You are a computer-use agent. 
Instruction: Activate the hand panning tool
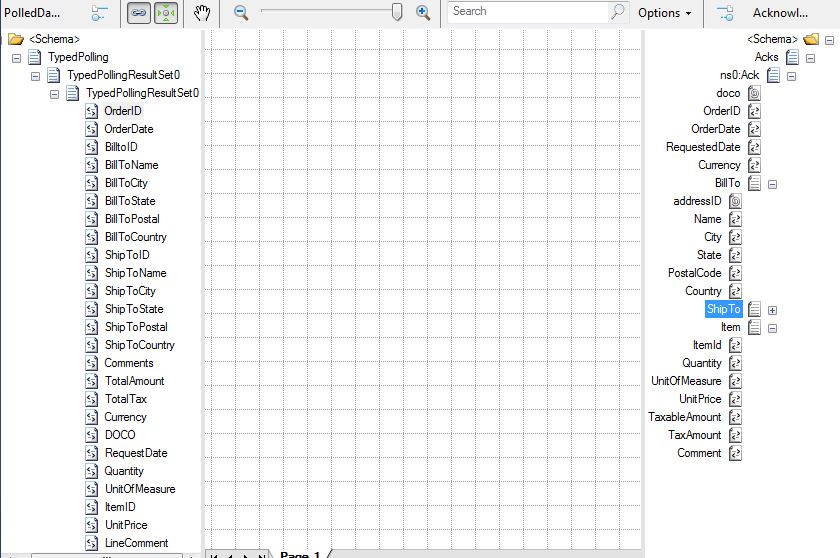pyautogui.click(x=202, y=13)
